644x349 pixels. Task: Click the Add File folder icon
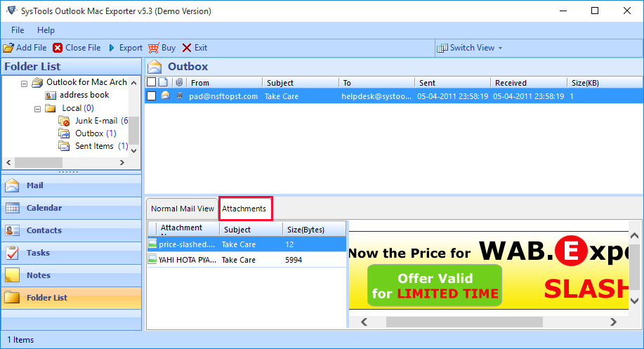8,48
